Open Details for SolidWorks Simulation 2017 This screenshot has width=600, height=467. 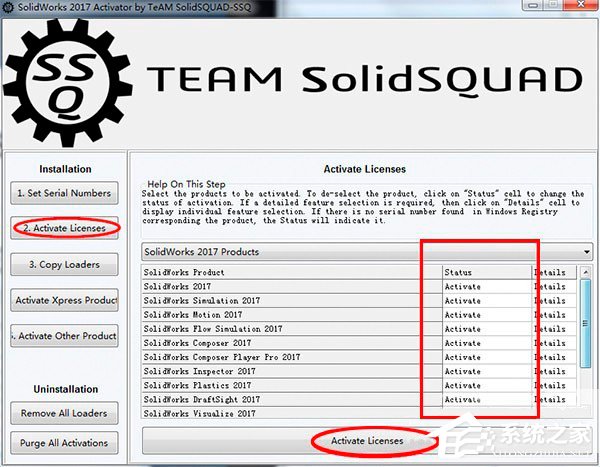(x=554, y=300)
